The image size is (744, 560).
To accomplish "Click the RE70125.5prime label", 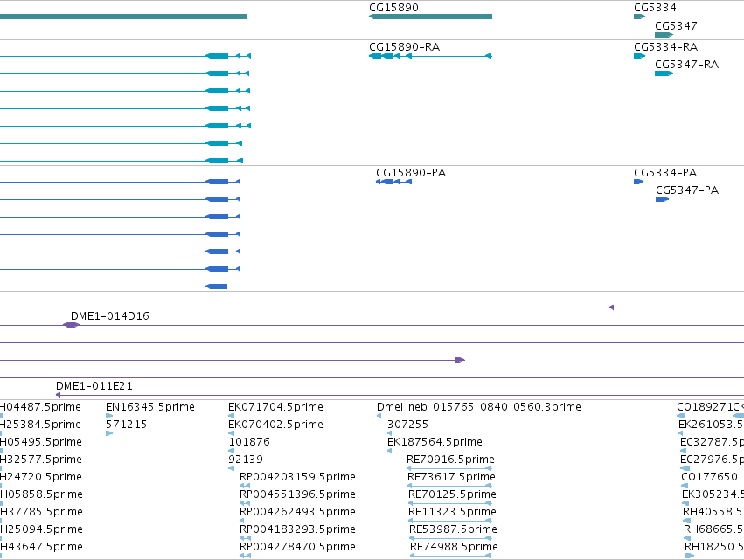I will (x=452, y=494).
